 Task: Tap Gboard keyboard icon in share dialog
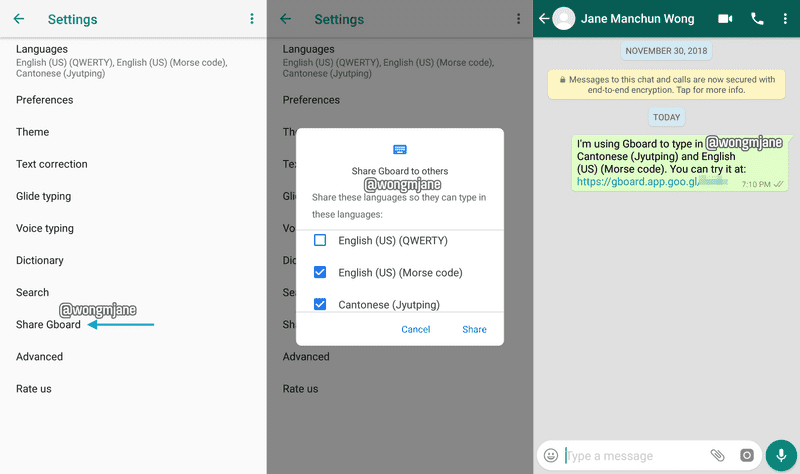tap(400, 149)
